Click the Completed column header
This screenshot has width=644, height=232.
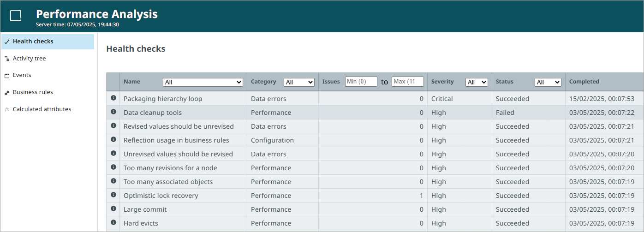[584, 82]
